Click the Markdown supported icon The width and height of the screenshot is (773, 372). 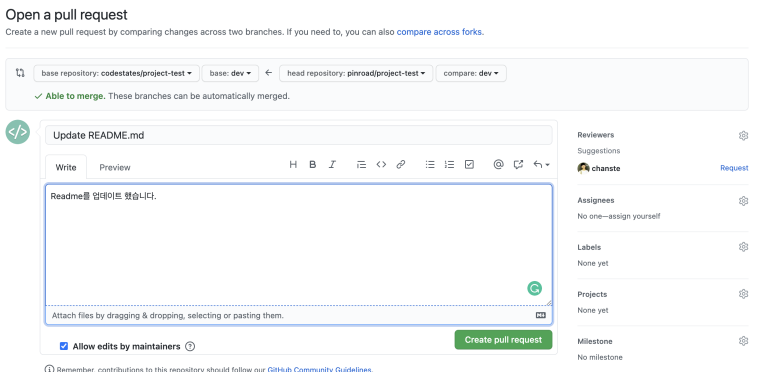(541, 315)
